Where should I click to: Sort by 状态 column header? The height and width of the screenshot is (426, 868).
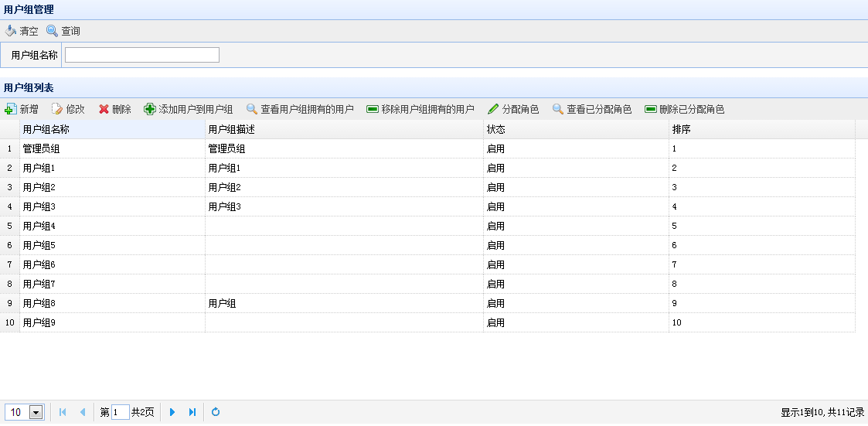[x=577, y=130]
